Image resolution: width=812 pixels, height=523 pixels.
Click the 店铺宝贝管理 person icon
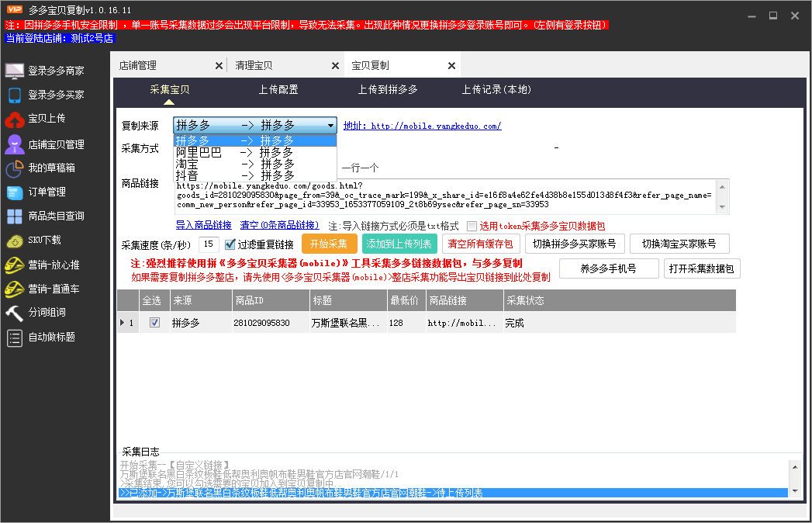click(15, 144)
